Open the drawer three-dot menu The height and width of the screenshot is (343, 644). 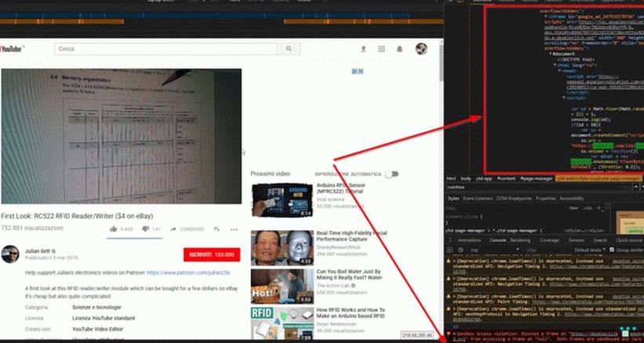tap(449, 240)
